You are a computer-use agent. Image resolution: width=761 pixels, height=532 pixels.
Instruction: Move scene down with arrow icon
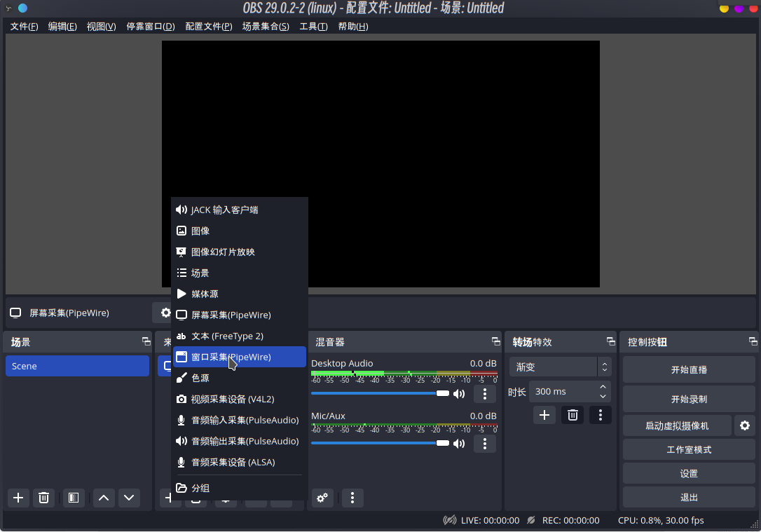[129, 498]
